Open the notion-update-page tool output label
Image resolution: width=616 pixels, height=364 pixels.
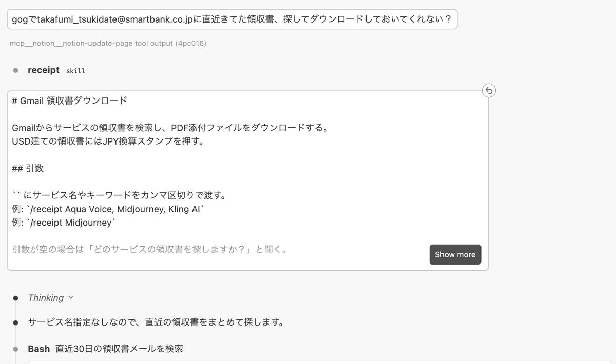point(108,44)
